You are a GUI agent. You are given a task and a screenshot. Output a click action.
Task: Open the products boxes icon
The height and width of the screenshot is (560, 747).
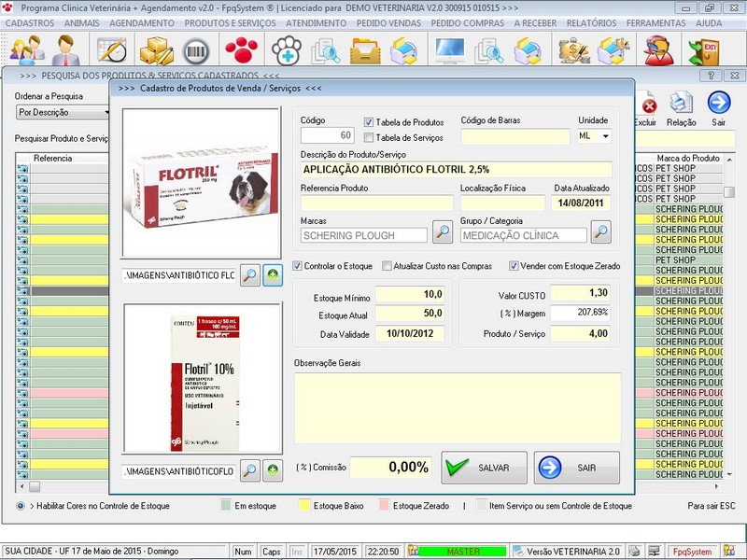[156, 50]
